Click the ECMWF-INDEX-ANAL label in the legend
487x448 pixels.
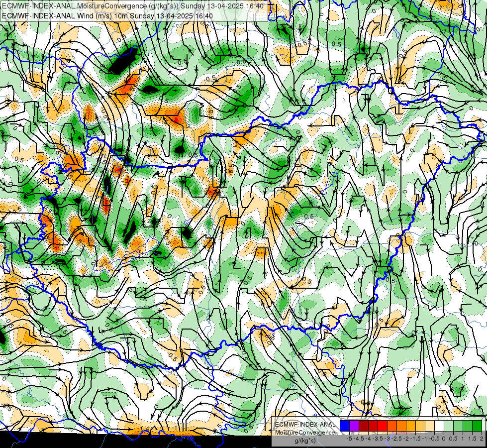point(305,425)
